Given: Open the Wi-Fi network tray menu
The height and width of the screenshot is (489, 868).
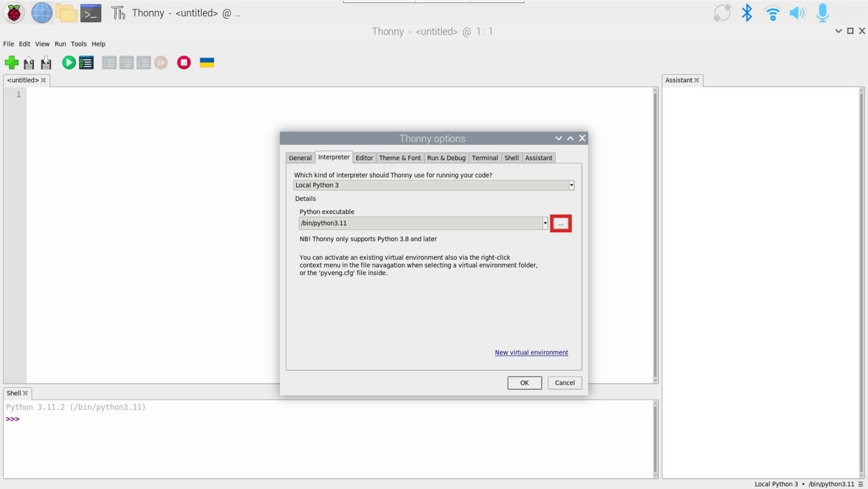Looking at the screenshot, I should click(772, 13).
